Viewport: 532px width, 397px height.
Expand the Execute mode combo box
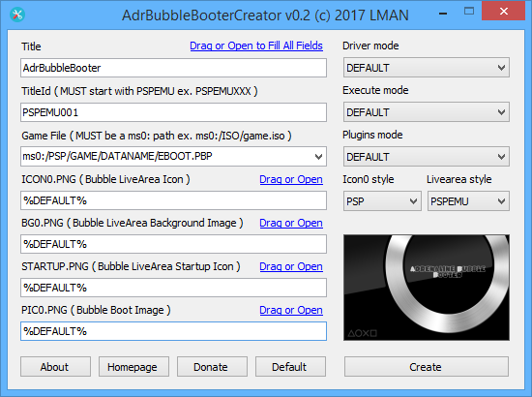pos(427,112)
